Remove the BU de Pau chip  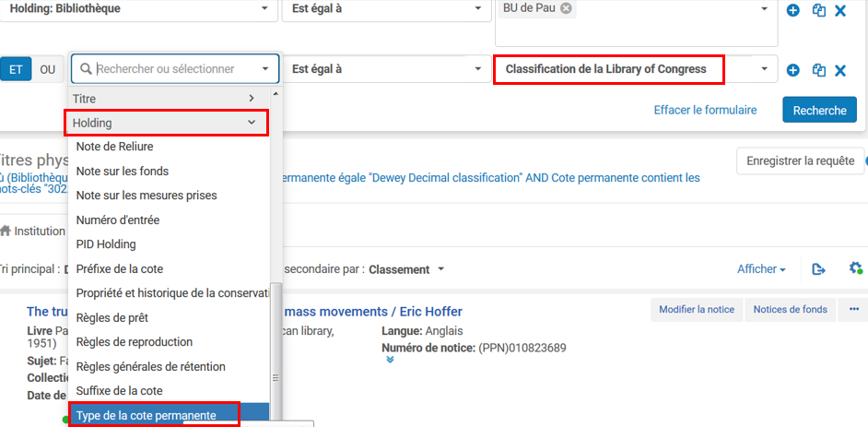pos(566,8)
